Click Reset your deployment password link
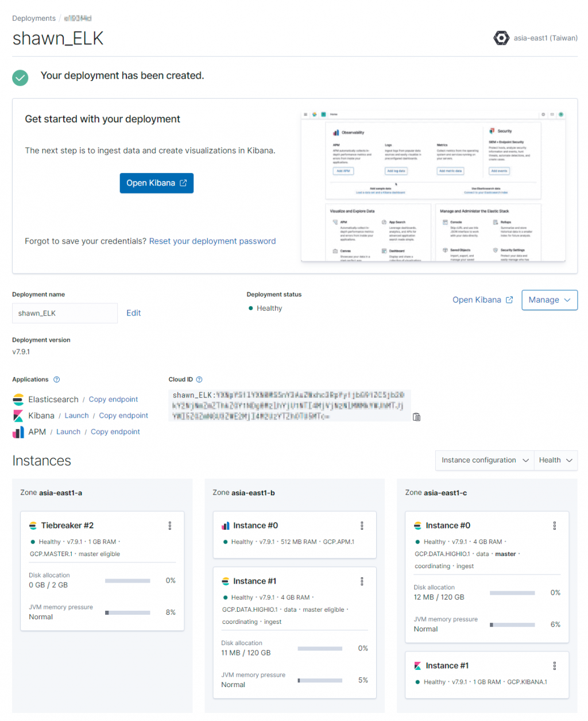The height and width of the screenshot is (721, 588). coord(212,241)
